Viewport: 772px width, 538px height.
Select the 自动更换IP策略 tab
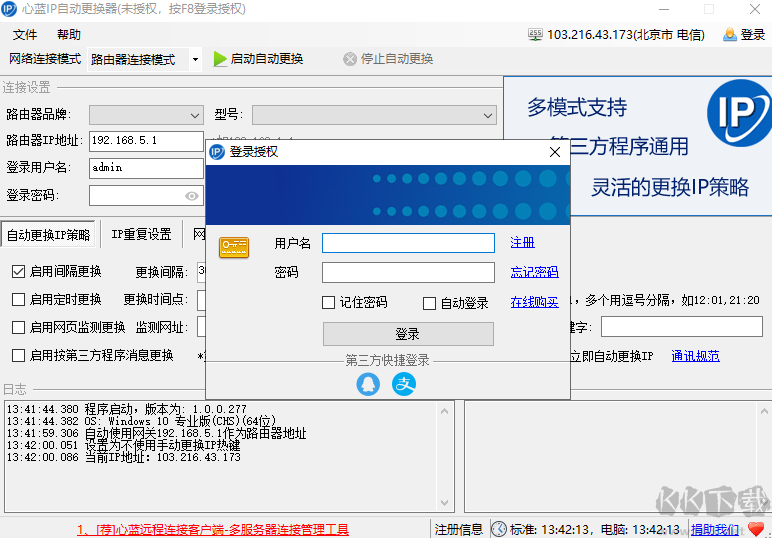point(48,235)
